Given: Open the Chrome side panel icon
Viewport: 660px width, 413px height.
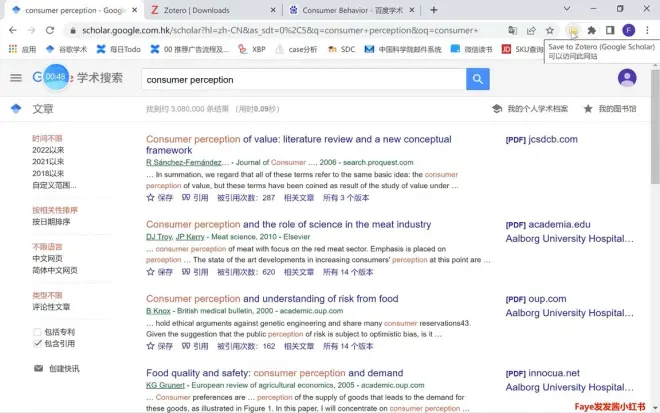Looking at the screenshot, I should coord(610,30).
